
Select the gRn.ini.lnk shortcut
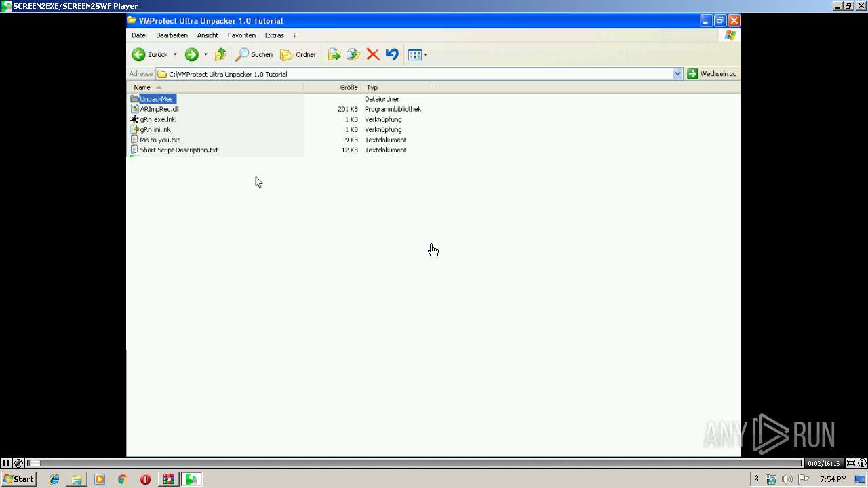coord(155,129)
